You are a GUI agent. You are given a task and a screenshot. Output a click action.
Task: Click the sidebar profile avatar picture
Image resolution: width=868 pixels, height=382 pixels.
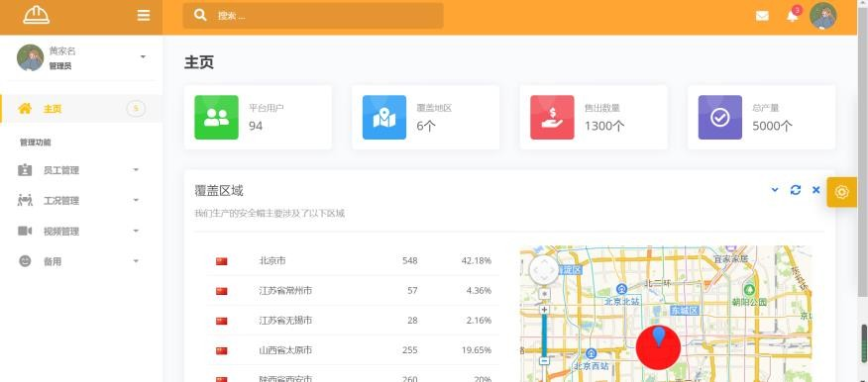[31, 57]
